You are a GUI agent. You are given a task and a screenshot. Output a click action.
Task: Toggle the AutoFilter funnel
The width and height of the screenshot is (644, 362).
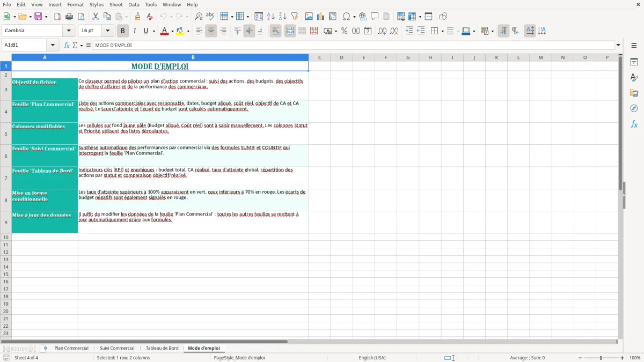(x=295, y=17)
